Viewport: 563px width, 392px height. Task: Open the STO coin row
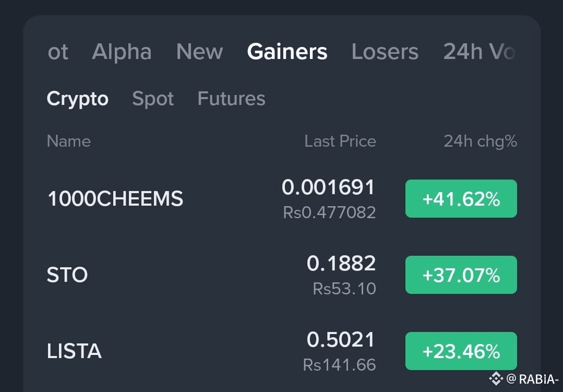click(282, 275)
